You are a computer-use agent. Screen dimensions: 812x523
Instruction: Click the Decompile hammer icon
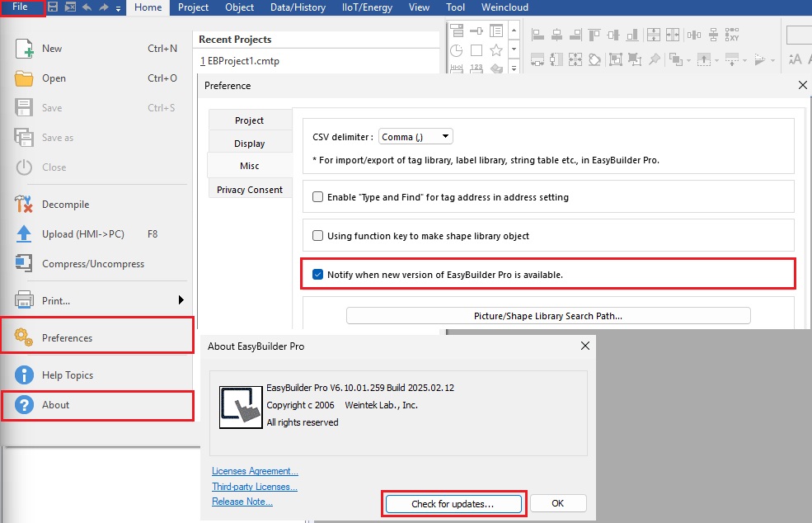pos(25,205)
